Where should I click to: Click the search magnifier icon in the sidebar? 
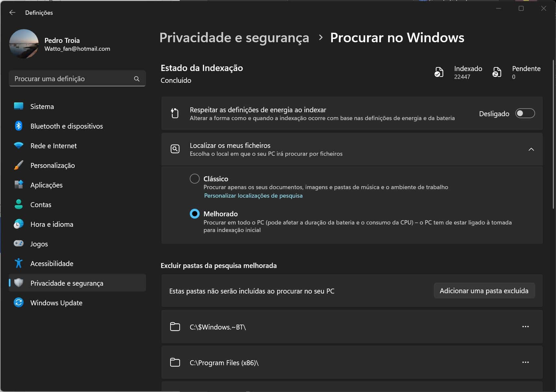pyautogui.click(x=136, y=79)
